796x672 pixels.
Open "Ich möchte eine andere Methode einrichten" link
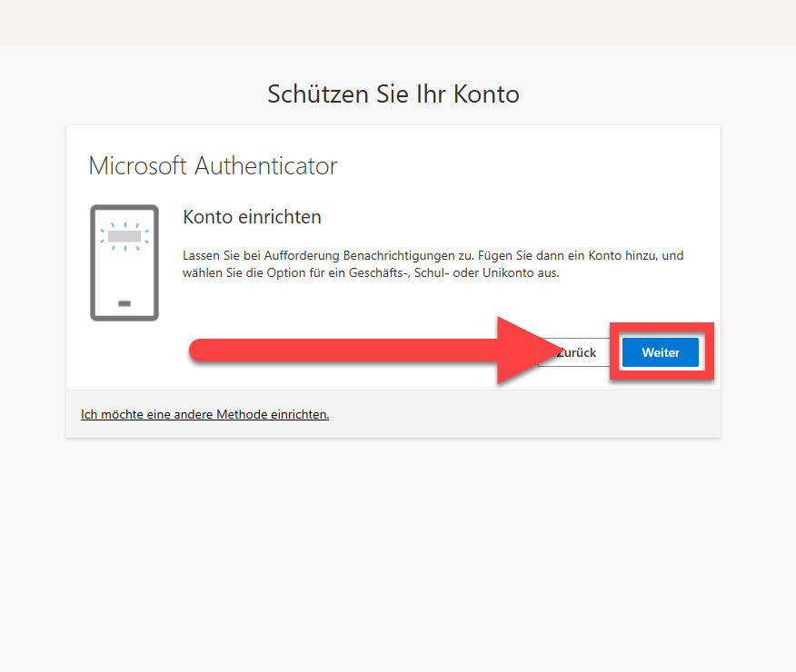point(205,414)
